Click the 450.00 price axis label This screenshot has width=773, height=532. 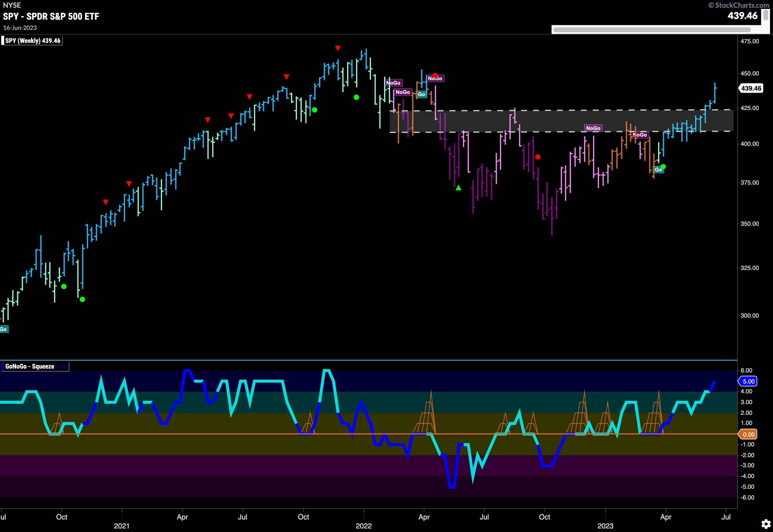pyautogui.click(x=749, y=73)
